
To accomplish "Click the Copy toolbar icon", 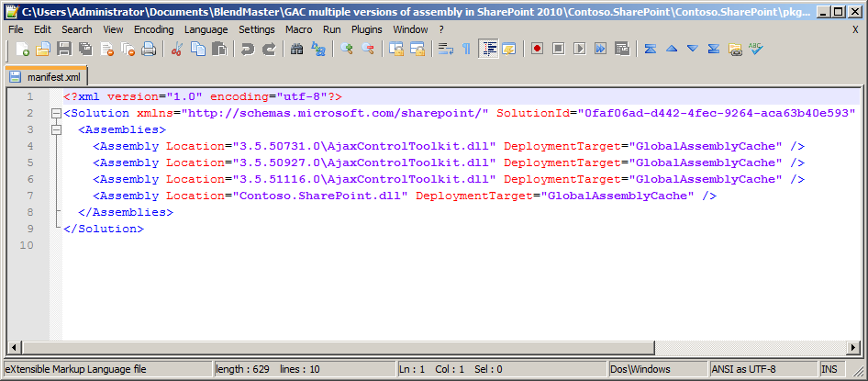I will [x=198, y=50].
